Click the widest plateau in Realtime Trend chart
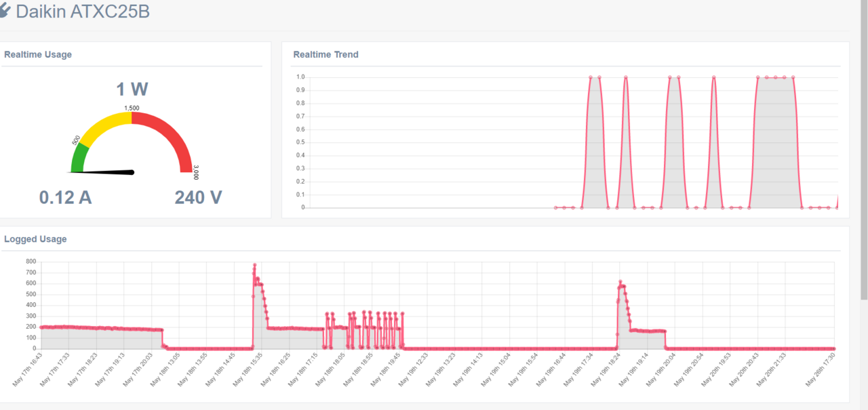 point(775,77)
